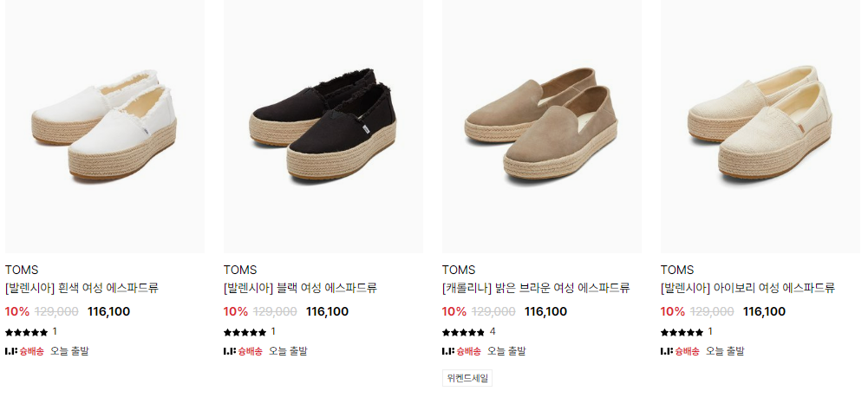Click the 위켄드세일 badge

pyautogui.click(x=467, y=378)
